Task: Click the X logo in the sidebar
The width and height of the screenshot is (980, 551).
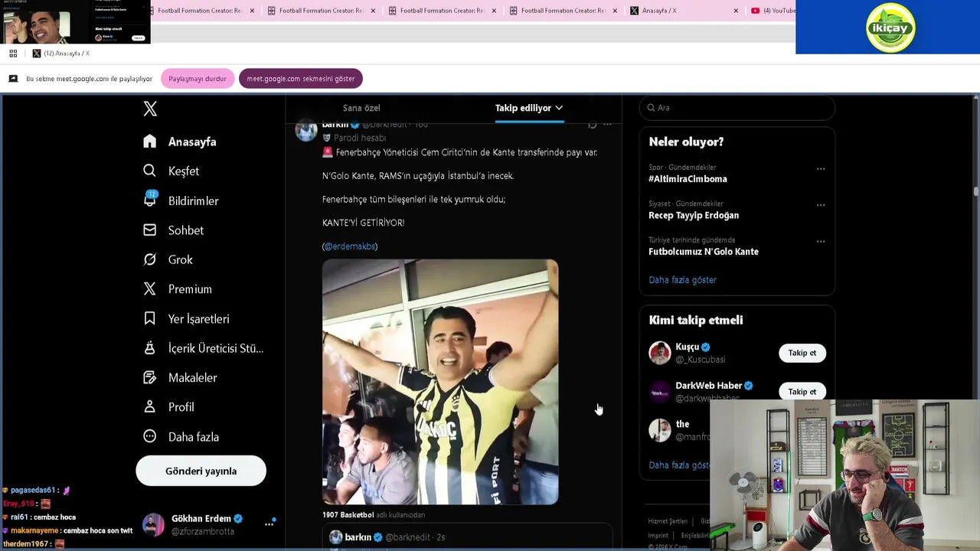Action: point(150,109)
